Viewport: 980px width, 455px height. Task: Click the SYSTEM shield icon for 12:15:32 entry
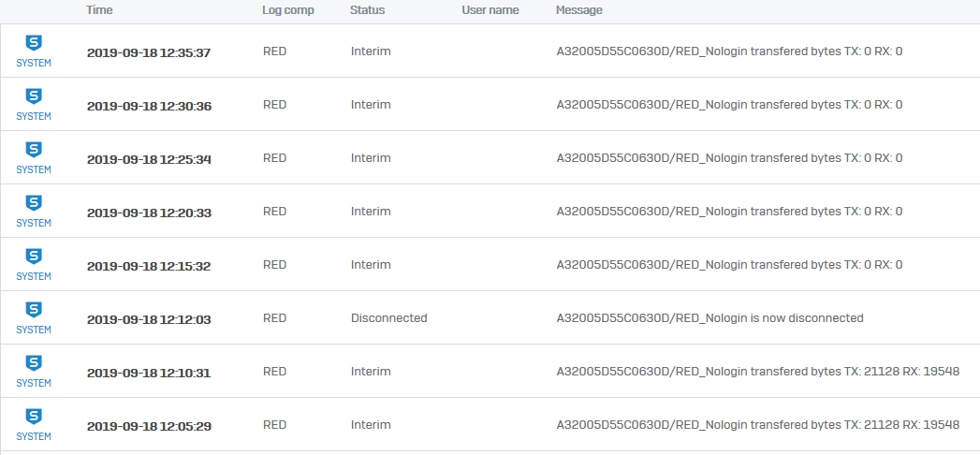coord(34,257)
